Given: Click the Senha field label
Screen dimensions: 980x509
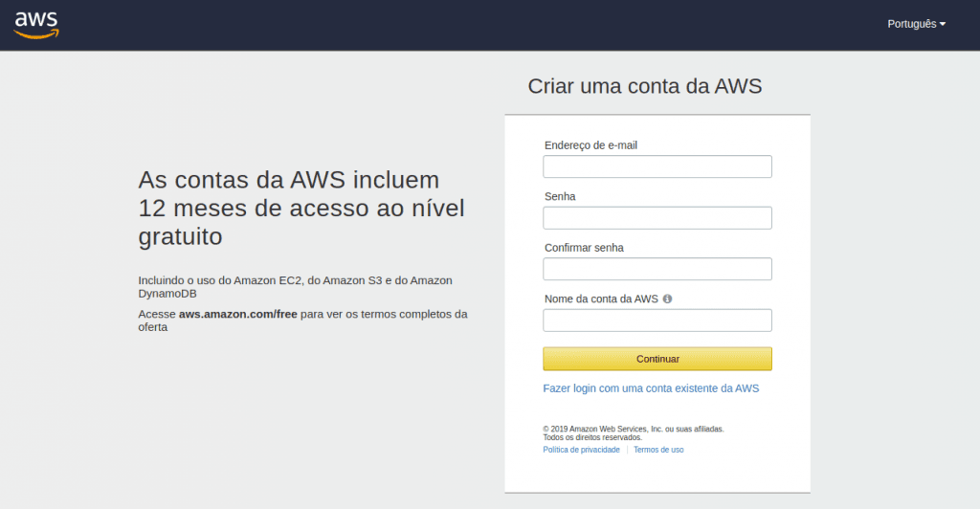Looking at the screenshot, I should [x=560, y=196].
